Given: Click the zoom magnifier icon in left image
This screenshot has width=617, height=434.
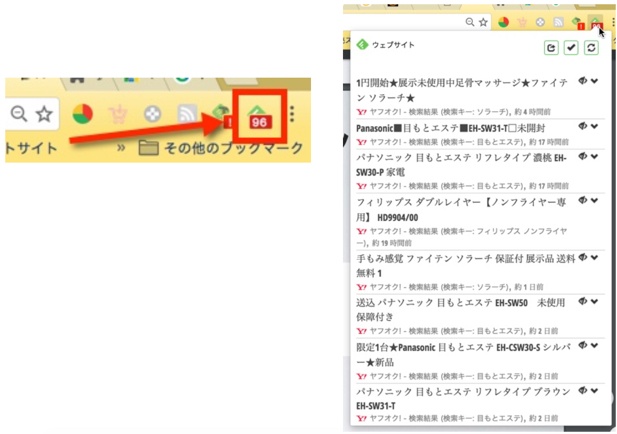Looking at the screenshot, I should [x=18, y=114].
